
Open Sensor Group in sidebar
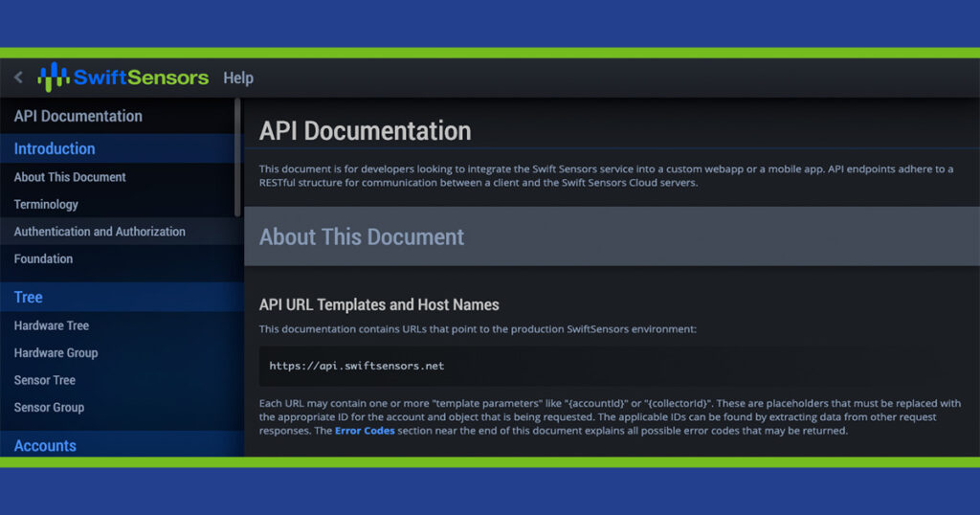tap(49, 408)
